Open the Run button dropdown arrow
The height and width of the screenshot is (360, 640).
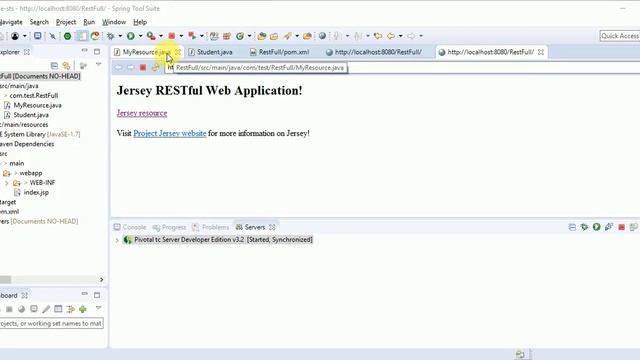coord(140,36)
